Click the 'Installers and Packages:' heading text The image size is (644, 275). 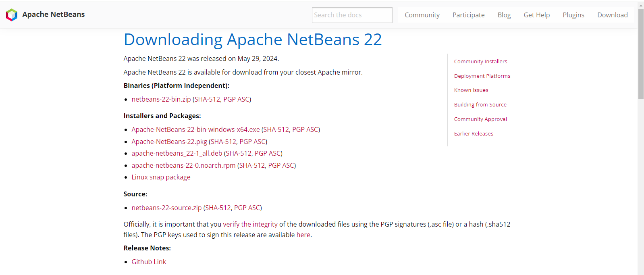(162, 116)
